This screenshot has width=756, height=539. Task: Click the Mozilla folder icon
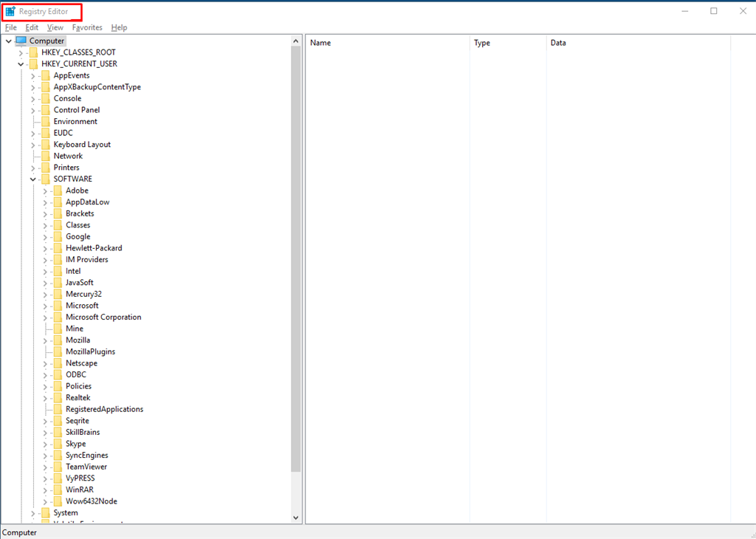click(x=58, y=340)
